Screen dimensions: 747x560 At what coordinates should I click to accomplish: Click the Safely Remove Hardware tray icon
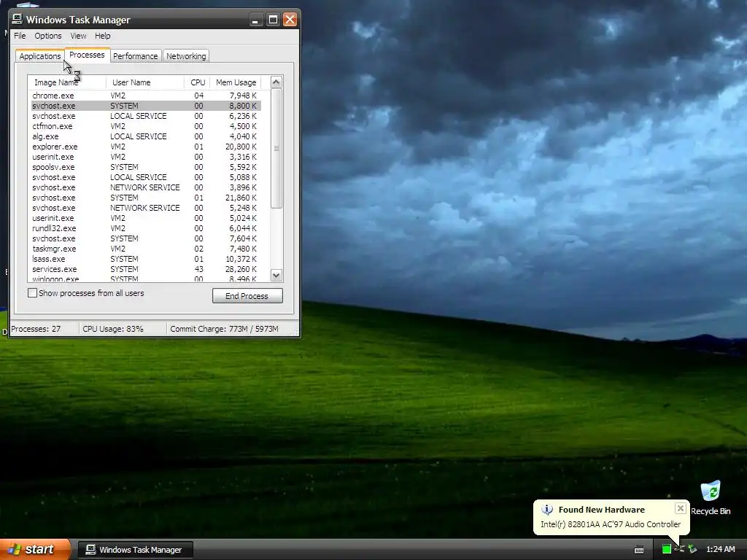pyautogui.click(x=692, y=549)
